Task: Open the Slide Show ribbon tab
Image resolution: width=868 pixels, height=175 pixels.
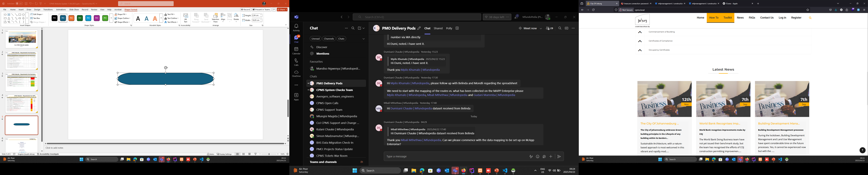Action: [74, 10]
